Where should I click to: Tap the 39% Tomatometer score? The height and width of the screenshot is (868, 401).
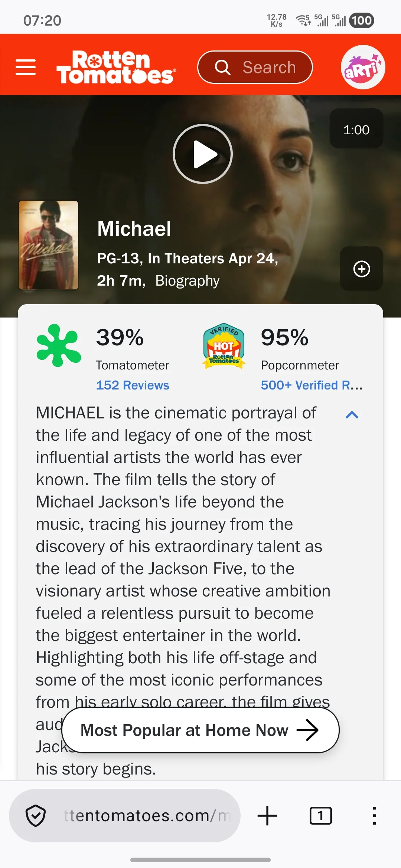[x=120, y=338]
